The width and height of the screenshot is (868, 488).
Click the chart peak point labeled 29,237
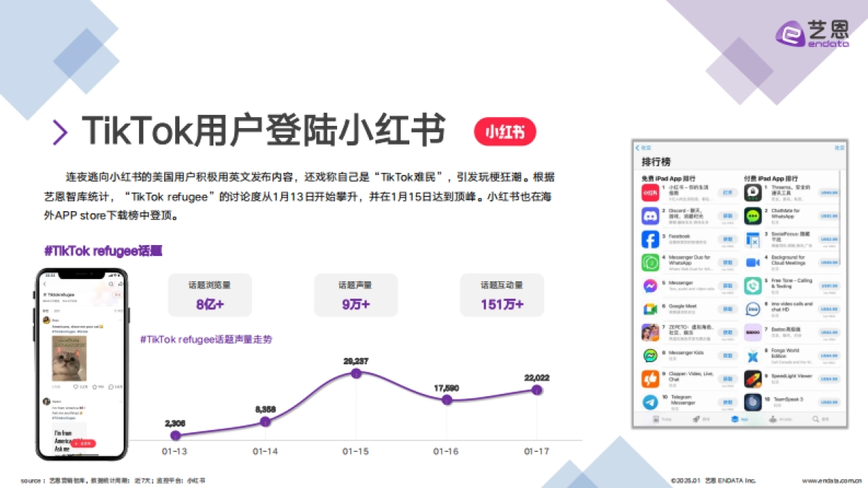[356, 373]
